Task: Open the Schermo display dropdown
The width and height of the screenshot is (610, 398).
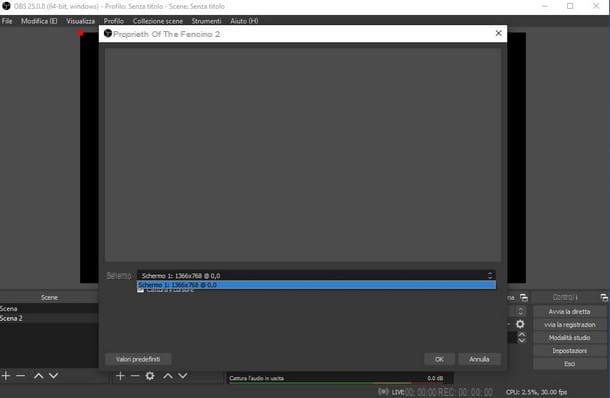Action: pyautogui.click(x=316, y=275)
